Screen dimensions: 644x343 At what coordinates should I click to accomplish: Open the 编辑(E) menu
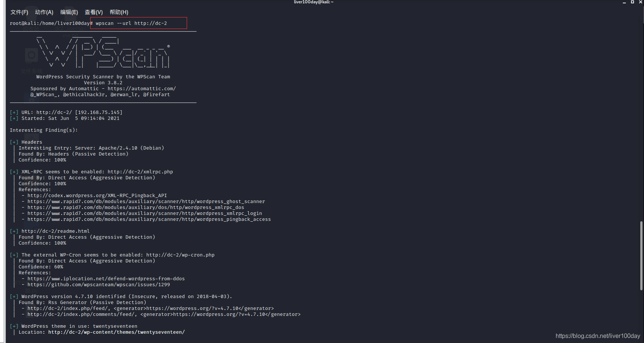coord(69,12)
